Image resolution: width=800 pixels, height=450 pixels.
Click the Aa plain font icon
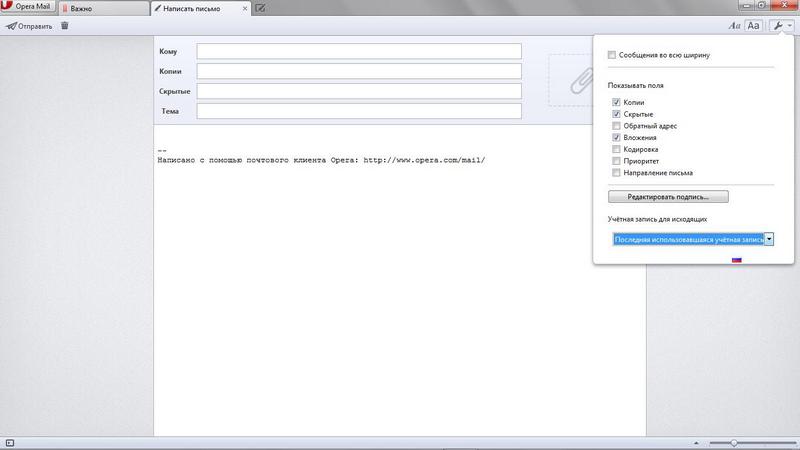[x=753, y=26]
